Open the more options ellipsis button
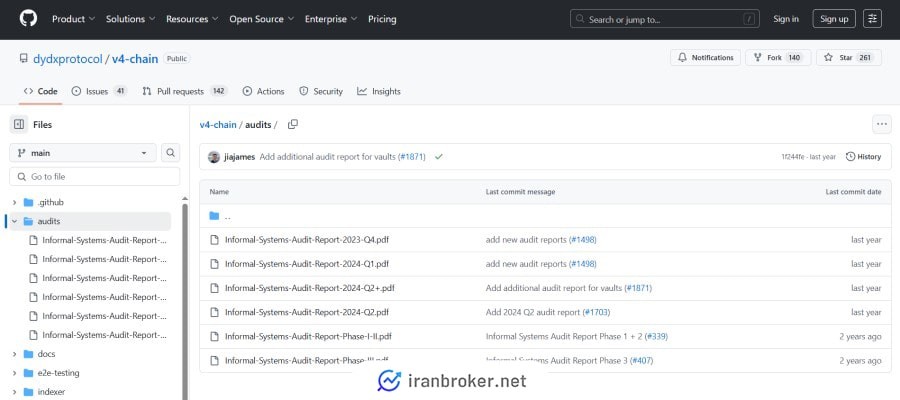 [882, 124]
